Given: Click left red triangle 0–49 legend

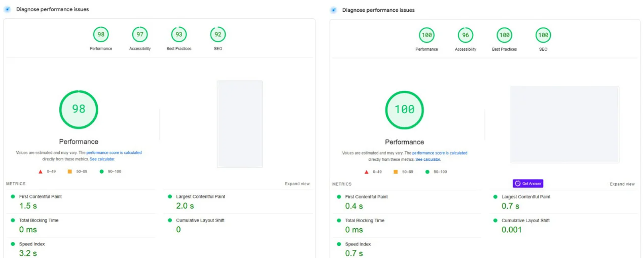Looking at the screenshot, I should click(47, 172).
